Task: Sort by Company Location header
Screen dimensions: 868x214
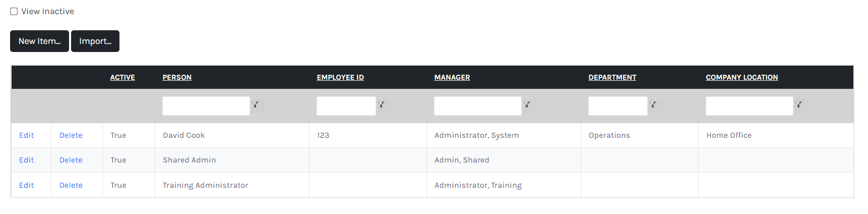Action: [742, 77]
